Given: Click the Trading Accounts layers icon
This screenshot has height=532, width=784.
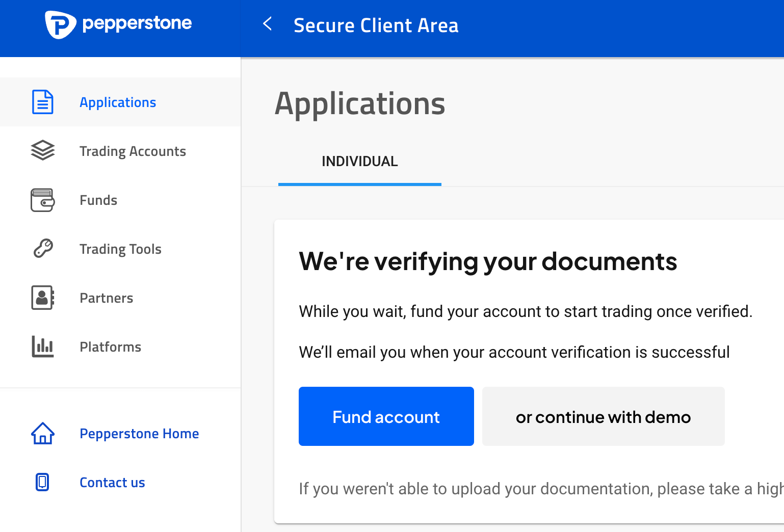Looking at the screenshot, I should tap(43, 150).
